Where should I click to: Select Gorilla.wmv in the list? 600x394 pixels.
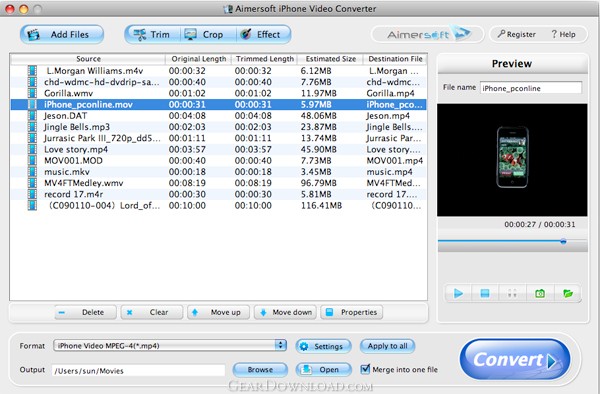click(x=218, y=93)
